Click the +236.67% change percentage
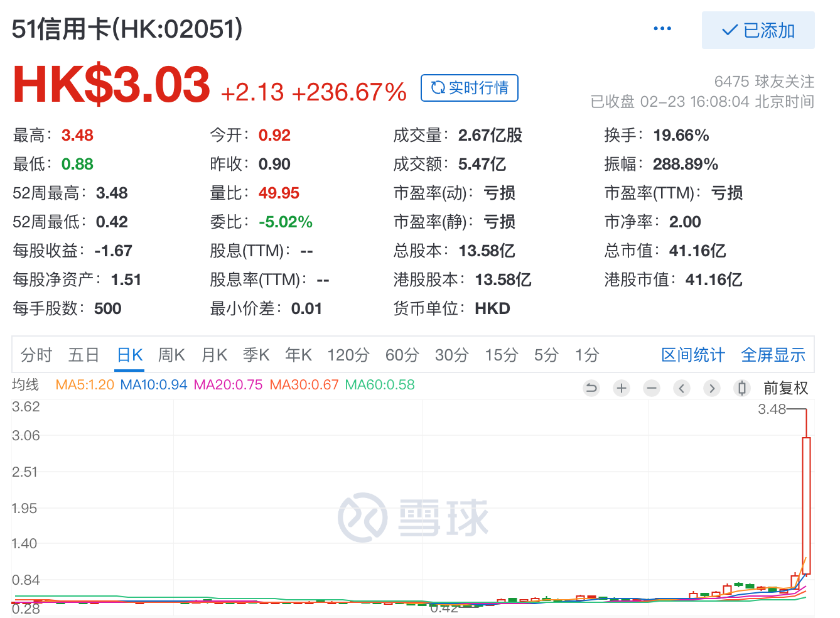 349,92
